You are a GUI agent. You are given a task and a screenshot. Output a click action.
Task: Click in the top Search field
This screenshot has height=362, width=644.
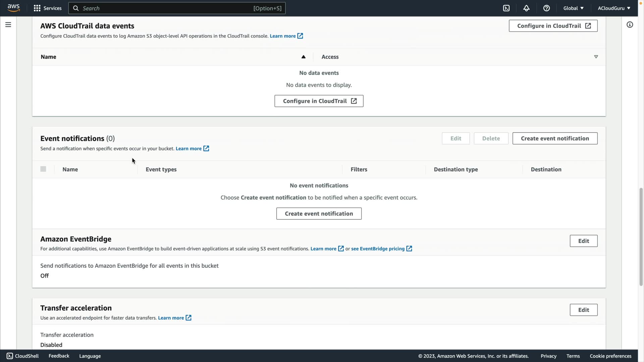[x=168, y=8]
